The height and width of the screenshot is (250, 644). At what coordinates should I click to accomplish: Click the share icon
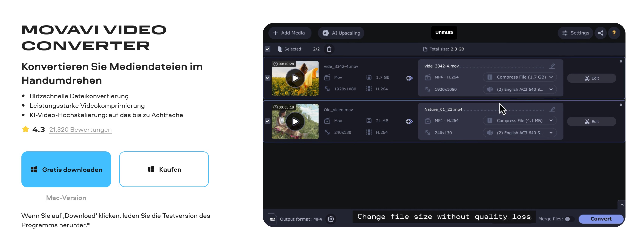pos(601,33)
